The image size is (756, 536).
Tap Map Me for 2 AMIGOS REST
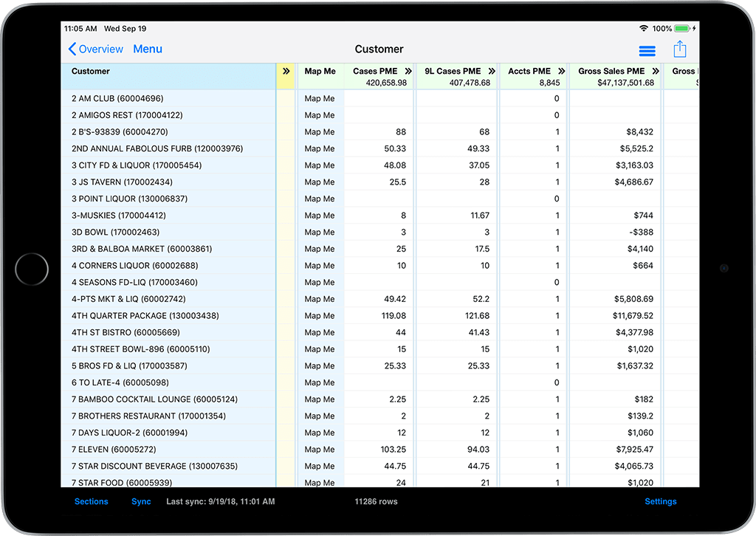(320, 115)
